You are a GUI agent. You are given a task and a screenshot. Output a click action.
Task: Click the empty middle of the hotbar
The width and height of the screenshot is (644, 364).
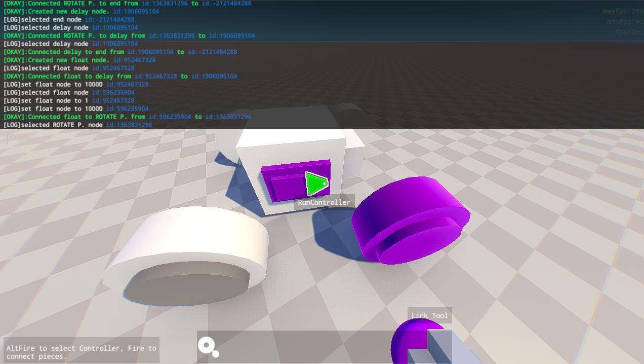(x=304, y=347)
